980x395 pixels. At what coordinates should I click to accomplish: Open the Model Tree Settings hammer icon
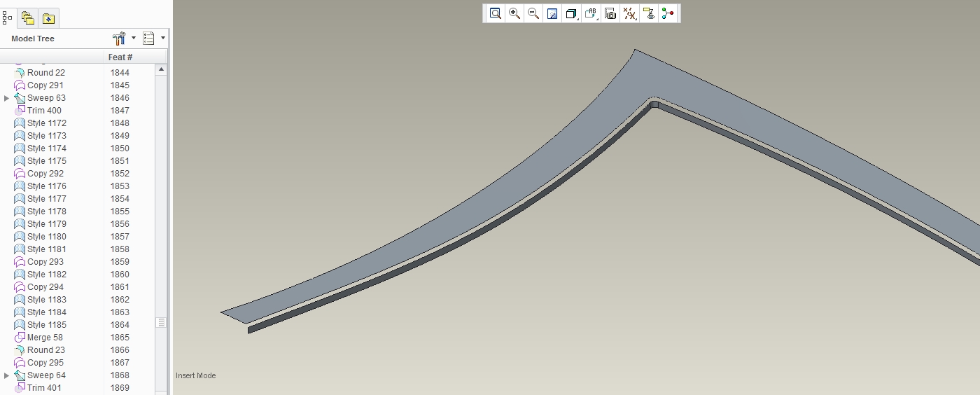click(120, 39)
